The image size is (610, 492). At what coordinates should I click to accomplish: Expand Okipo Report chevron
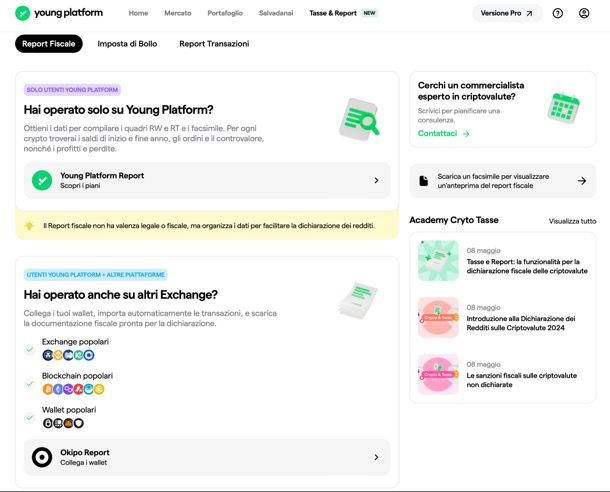click(376, 457)
